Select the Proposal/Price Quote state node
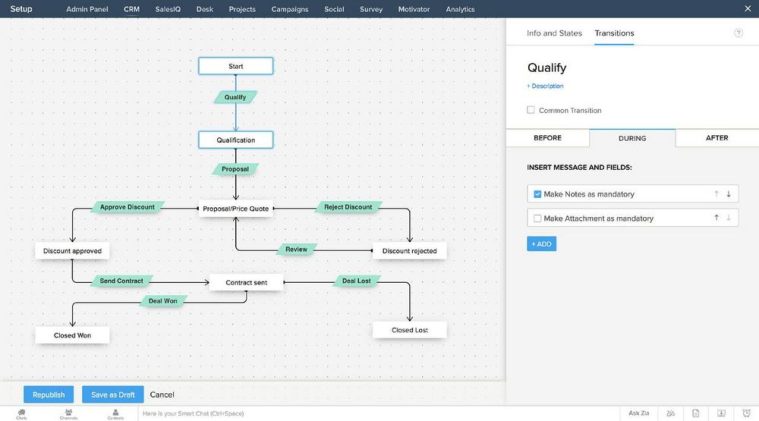Screen dimensions: 759x421 point(235,209)
